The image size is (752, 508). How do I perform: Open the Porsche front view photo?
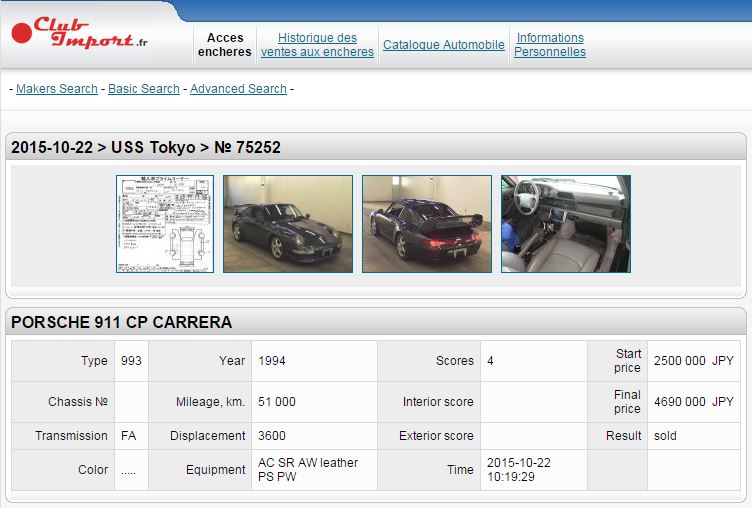[x=288, y=224]
